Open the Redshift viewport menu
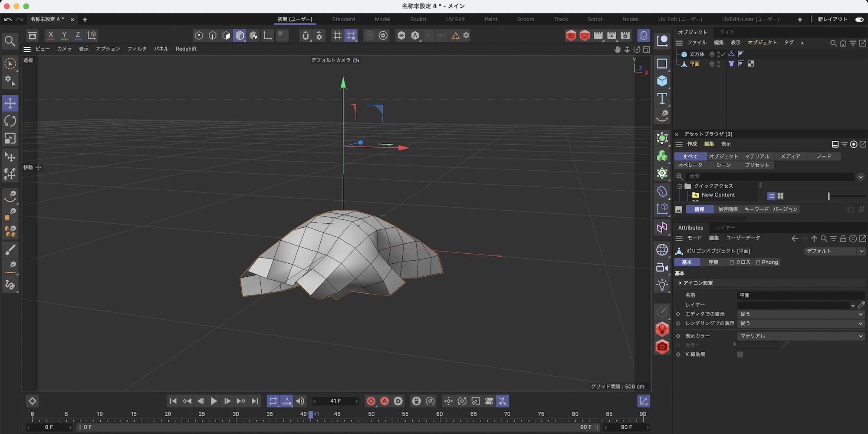This screenshot has height=434, width=868. click(186, 49)
